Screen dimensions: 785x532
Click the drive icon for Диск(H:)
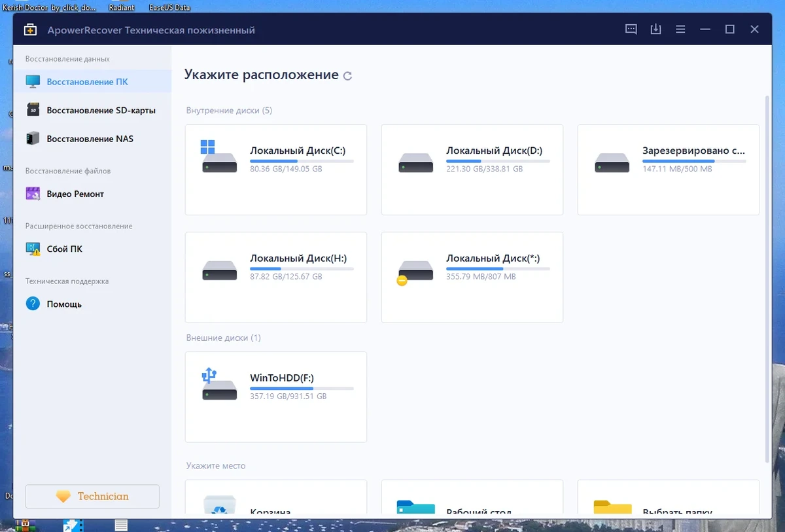tap(219, 271)
